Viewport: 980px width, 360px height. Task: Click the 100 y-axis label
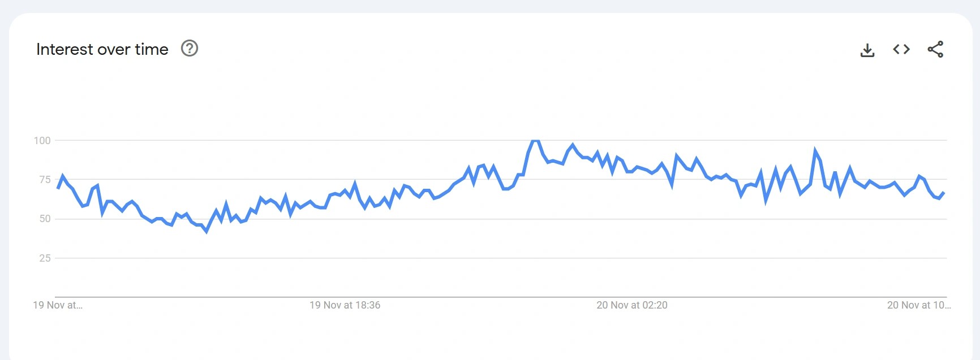click(x=42, y=141)
